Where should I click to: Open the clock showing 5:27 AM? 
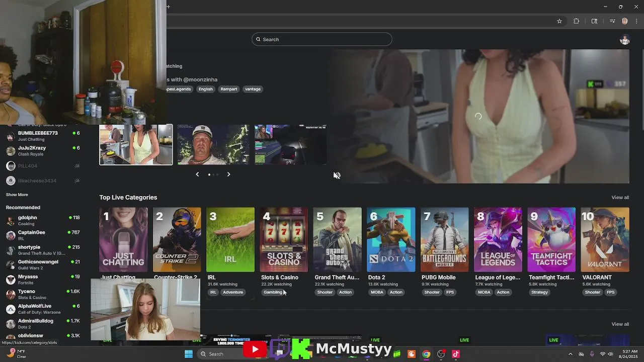pos(628,354)
